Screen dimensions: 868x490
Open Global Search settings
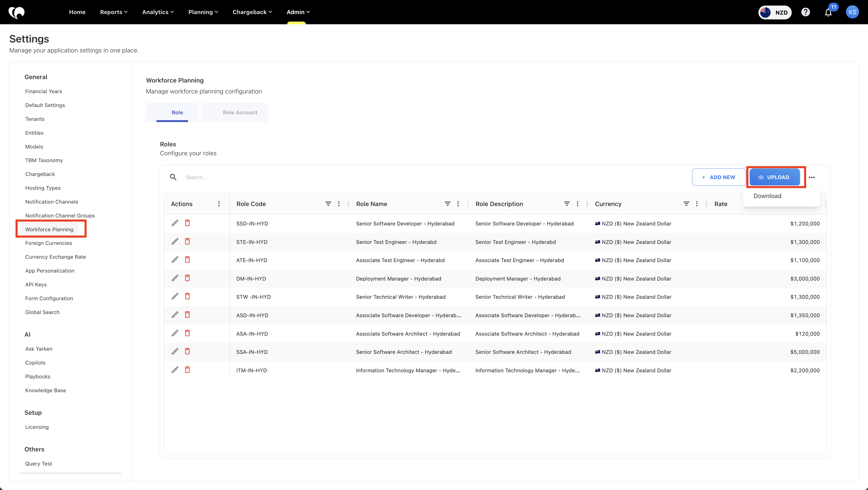(x=42, y=312)
